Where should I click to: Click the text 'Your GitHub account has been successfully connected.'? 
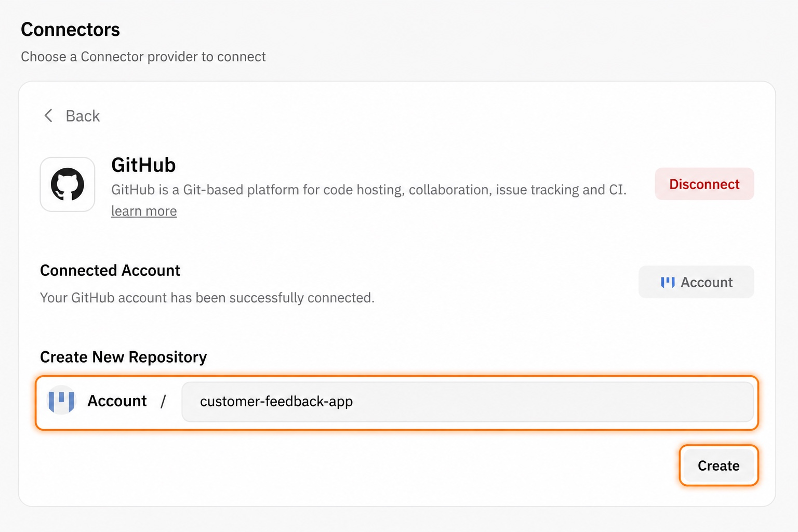(x=207, y=298)
